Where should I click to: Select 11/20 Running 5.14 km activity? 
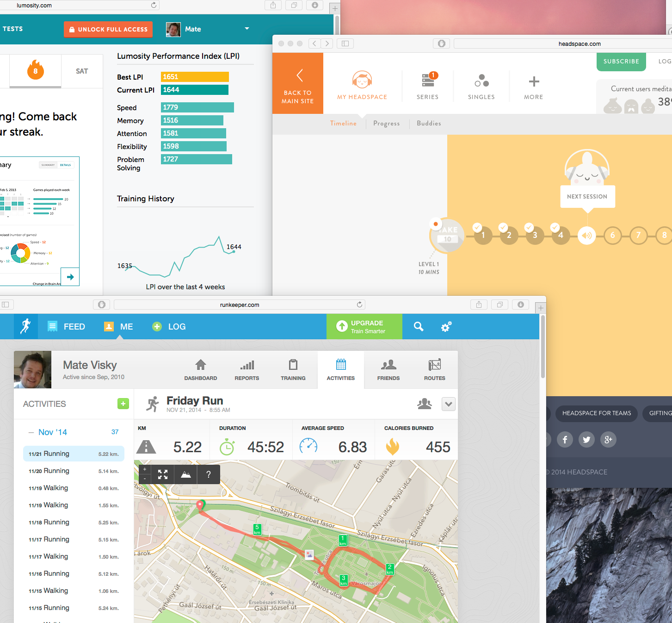[x=74, y=471]
